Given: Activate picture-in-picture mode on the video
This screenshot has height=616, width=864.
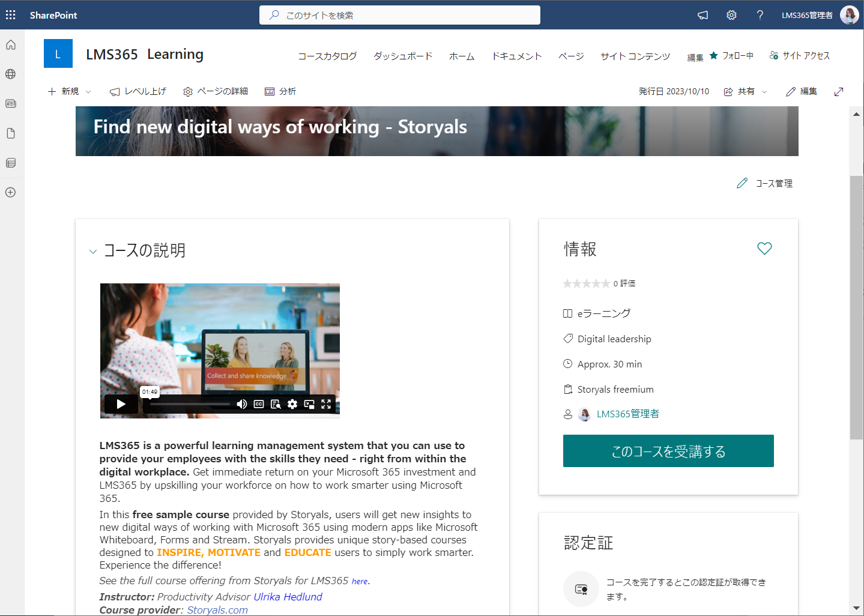Looking at the screenshot, I should tap(309, 404).
